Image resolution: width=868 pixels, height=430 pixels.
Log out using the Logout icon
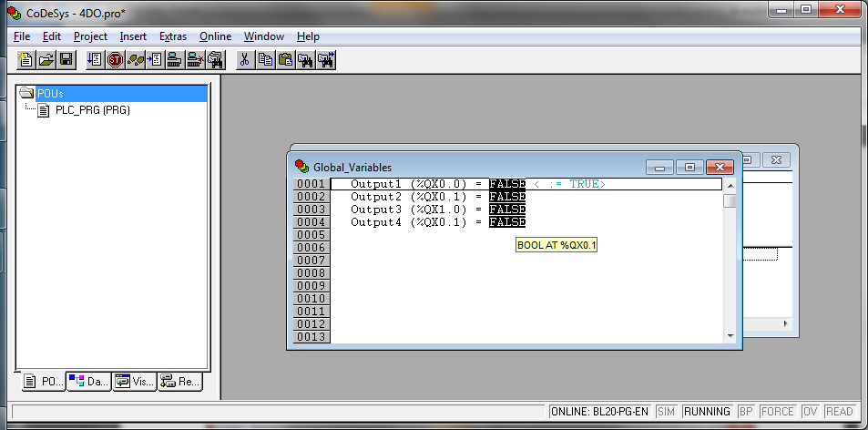(x=195, y=60)
